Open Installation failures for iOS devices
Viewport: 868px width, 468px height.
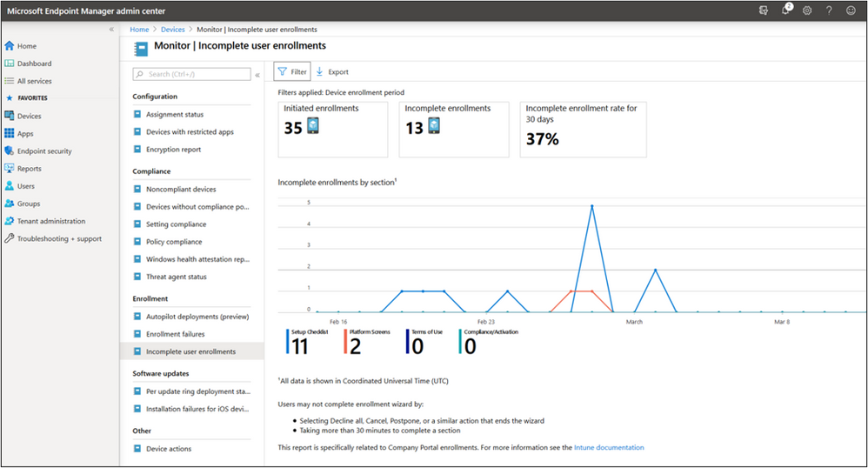[x=197, y=409]
